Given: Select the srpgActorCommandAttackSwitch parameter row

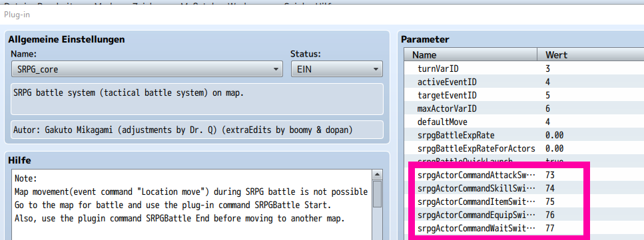Looking at the screenshot, I should click(x=524, y=175).
